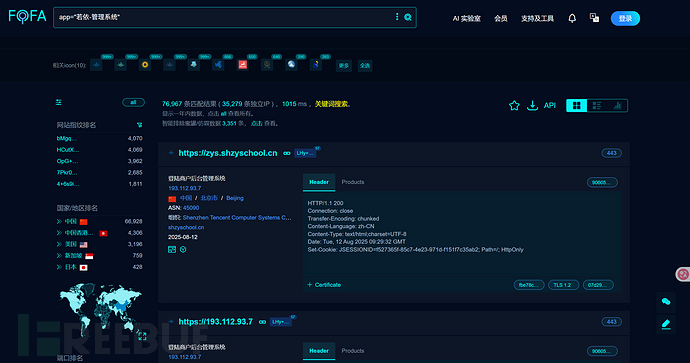
Task: Click the 关键词搜索 link
Action: (331, 104)
